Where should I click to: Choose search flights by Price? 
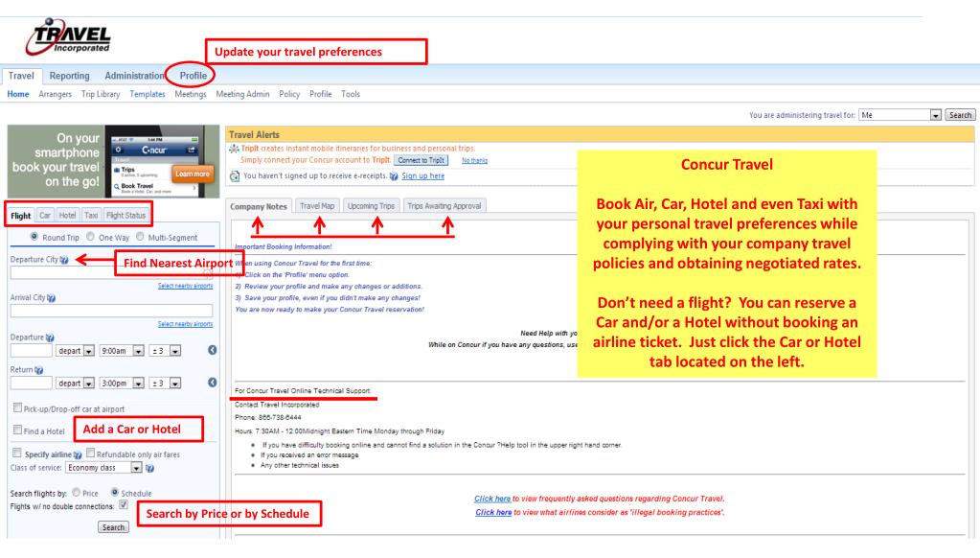click(77, 492)
